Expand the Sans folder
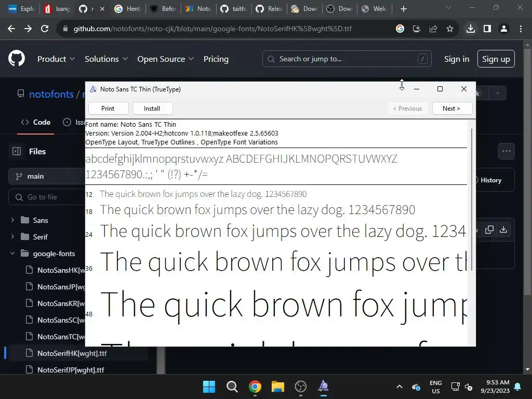The width and height of the screenshot is (532, 399). click(12, 220)
